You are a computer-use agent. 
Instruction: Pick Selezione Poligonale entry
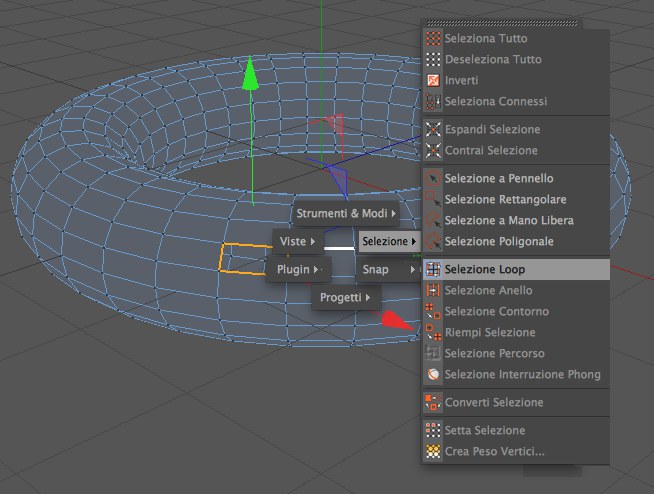pyautogui.click(x=516, y=241)
